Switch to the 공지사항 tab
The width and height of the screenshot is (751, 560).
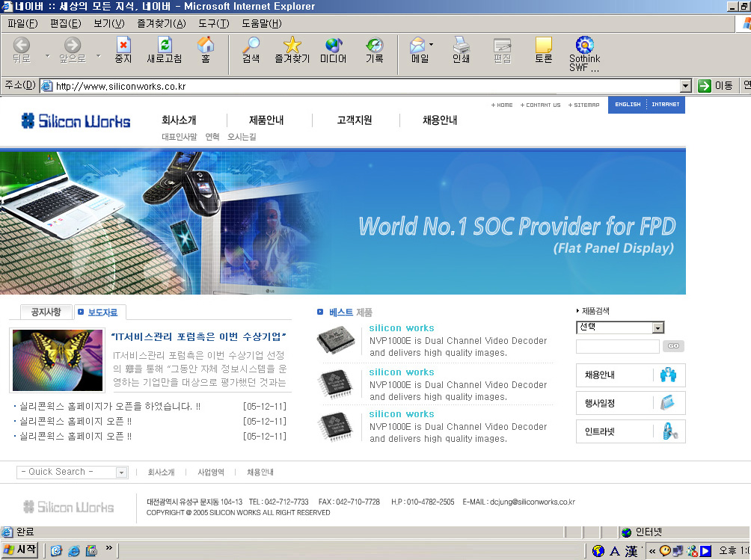click(x=46, y=312)
